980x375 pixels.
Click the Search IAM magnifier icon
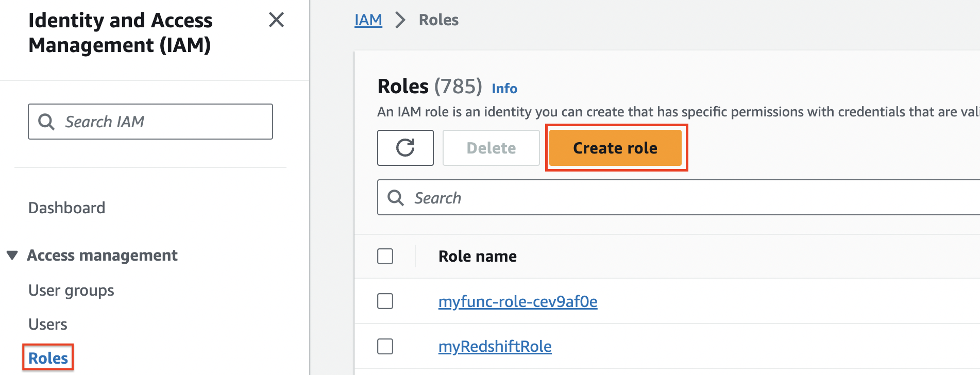[x=46, y=122]
